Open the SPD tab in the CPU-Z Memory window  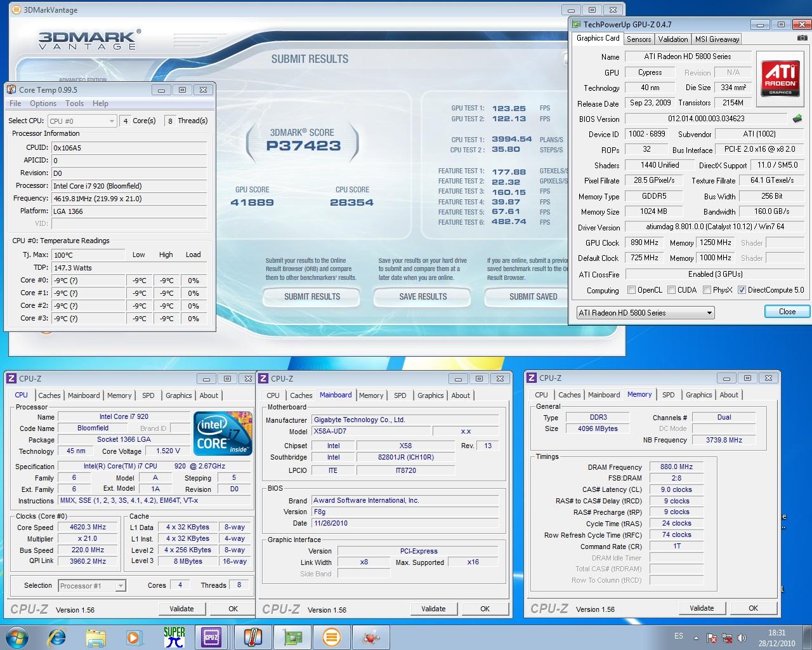[x=669, y=394]
